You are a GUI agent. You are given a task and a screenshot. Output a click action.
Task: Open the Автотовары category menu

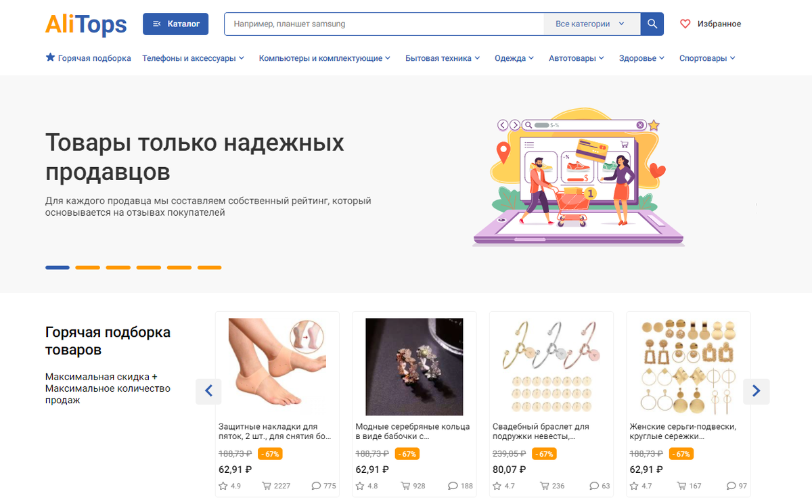point(577,58)
